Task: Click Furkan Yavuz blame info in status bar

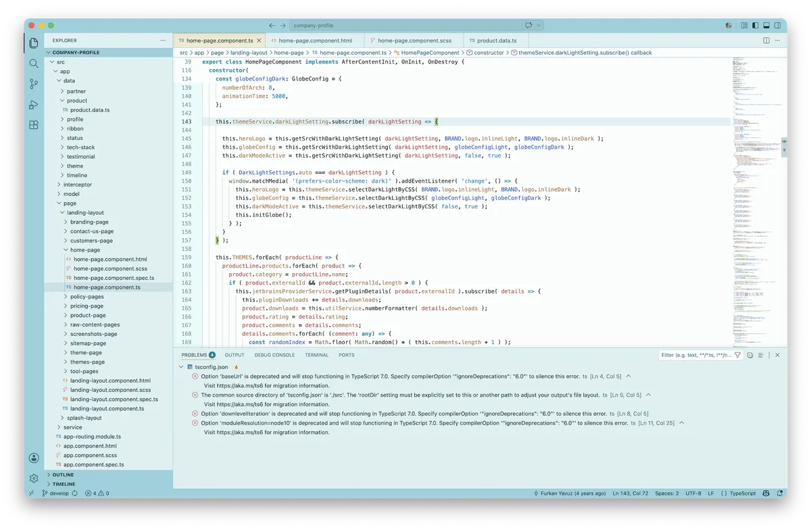Action: tap(570, 493)
